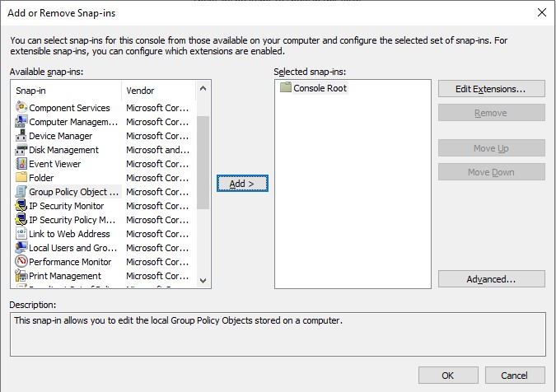Viewport: 556px width, 392px height.
Task: Select the Group Policy Object icon
Action: 21,191
